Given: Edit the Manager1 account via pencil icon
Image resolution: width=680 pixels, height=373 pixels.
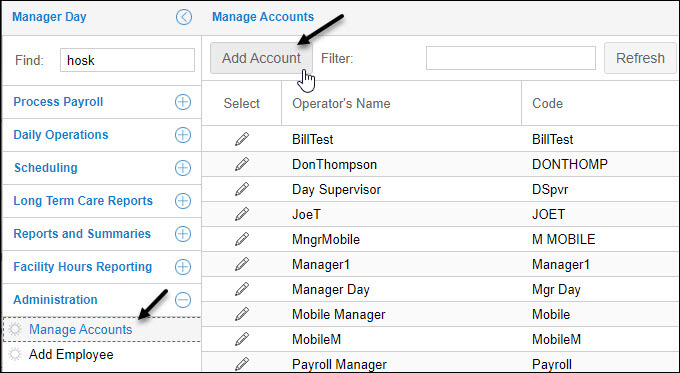Looking at the screenshot, I should click(x=242, y=264).
